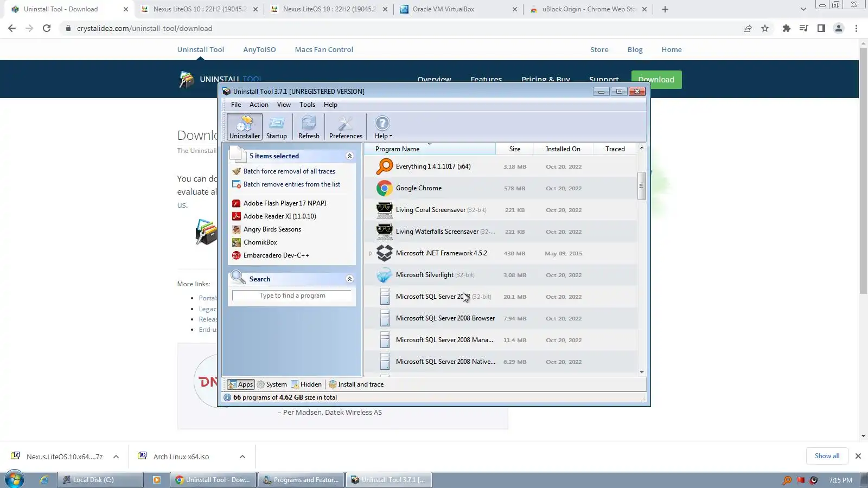The height and width of the screenshot is (488, 868).
Task: Select the Living Waterfalls Screensaver icon
Action: [x=385, y=232]
